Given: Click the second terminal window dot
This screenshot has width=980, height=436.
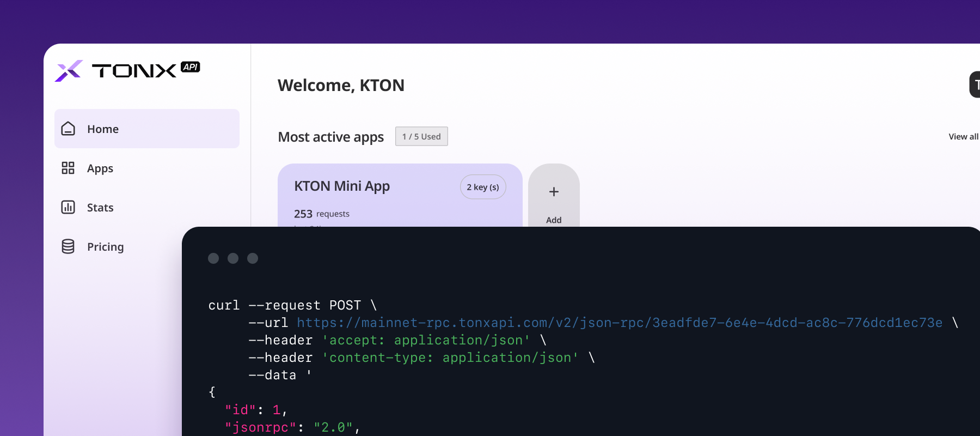Looking at the screenshot, I should 233,258.
